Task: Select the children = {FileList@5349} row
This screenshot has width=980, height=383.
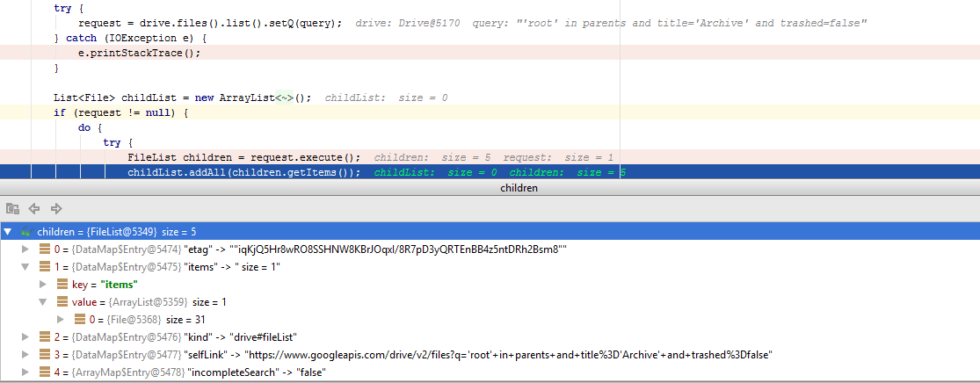Action: pos(490,232)
